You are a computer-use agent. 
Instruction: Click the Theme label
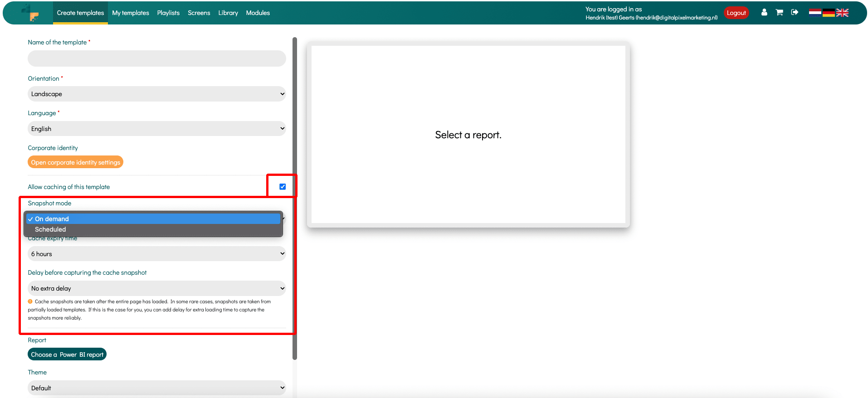click(37, 372)
